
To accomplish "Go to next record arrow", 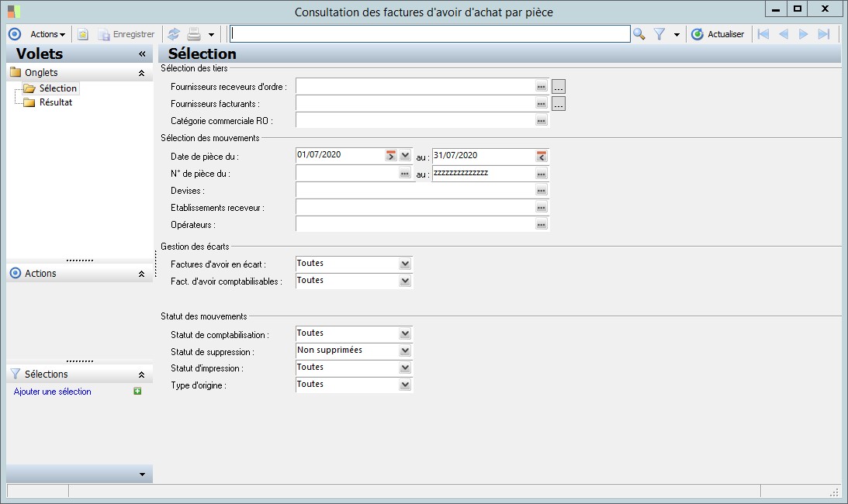I will [804, 34].
